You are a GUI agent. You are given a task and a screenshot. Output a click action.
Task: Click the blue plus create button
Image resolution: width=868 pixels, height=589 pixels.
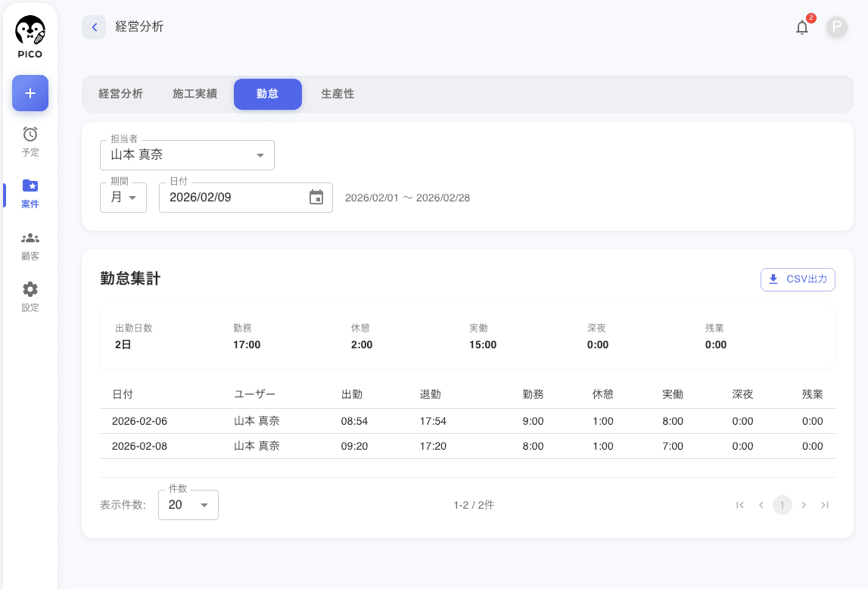[30, 93]
